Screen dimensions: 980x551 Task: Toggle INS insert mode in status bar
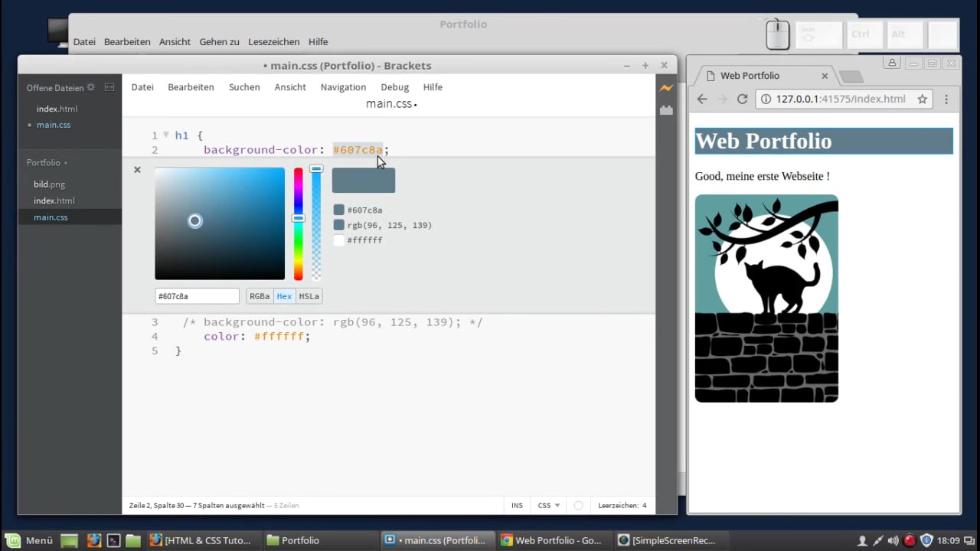coord(517,505)
